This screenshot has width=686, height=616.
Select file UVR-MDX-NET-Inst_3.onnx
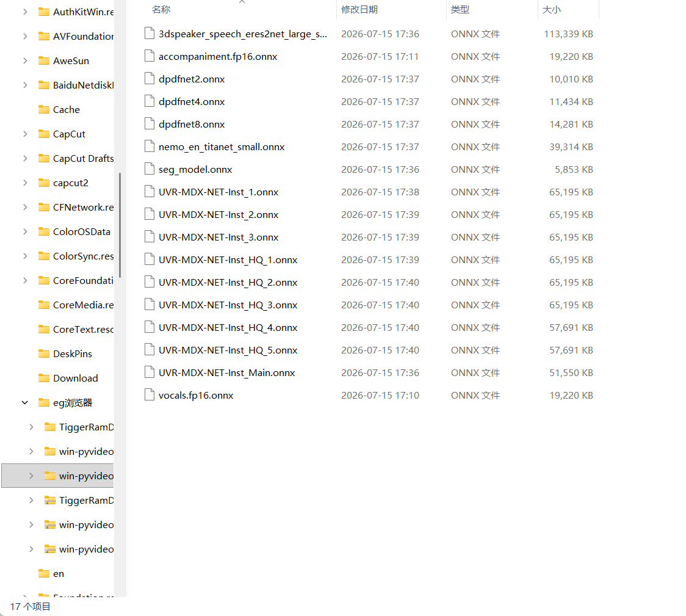pyautogui.click(x=218, y=237)
